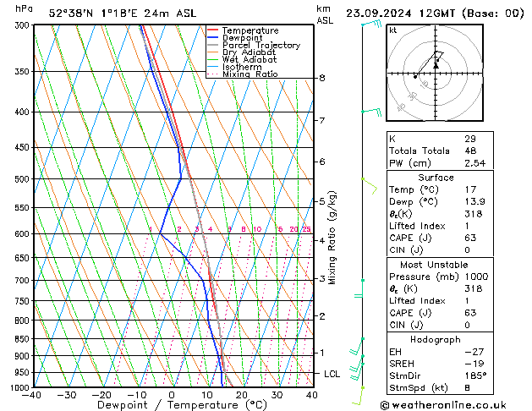Select the Isotherm legend label
Screen dimensions: 532x411
click(x=242, y=67)
